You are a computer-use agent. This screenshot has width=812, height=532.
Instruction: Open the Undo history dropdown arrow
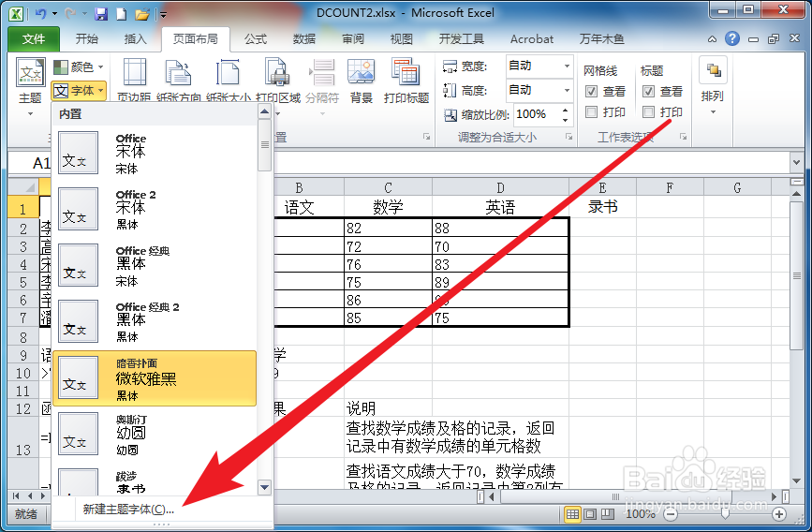coord(54,14)
